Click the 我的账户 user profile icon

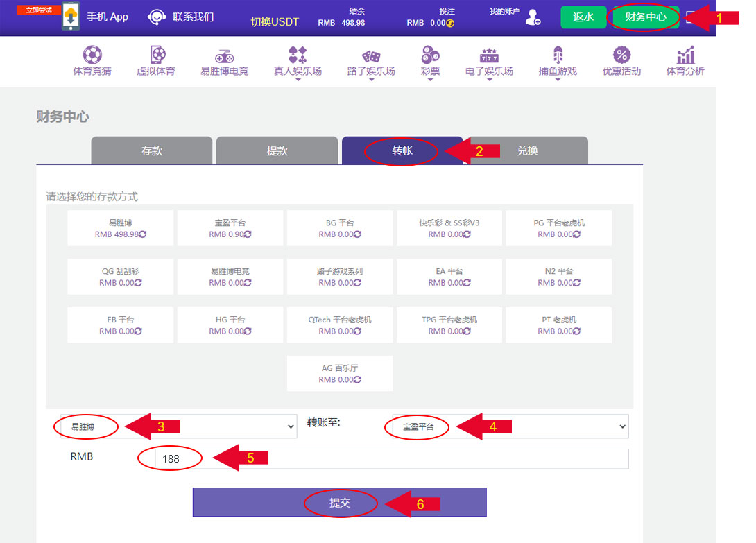(x=533, y=18)
